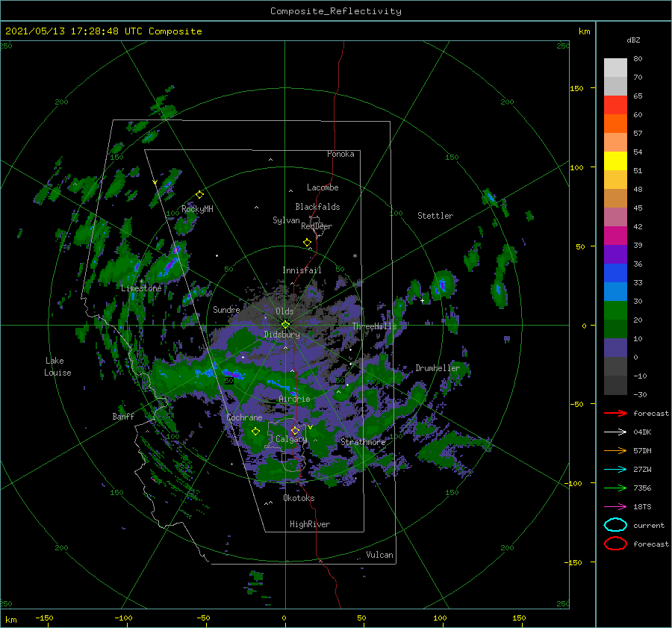The image size is (672, 628).
Task: Select the magenta 18TS arrow icon
Action: click(x=615, y=507)
